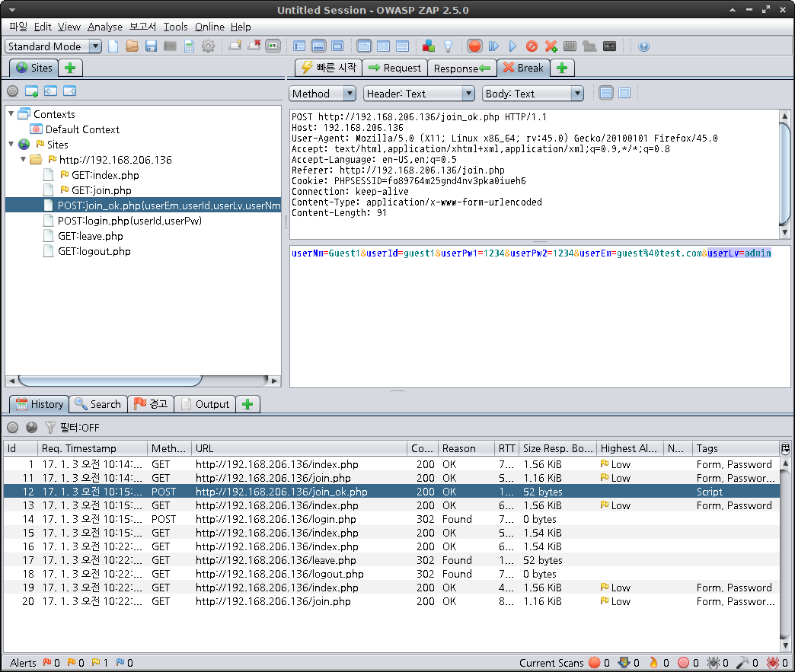The height and width of the screenshot is (672, 795).
Task: Switch to the Search tab
Action: pos(98,404)
